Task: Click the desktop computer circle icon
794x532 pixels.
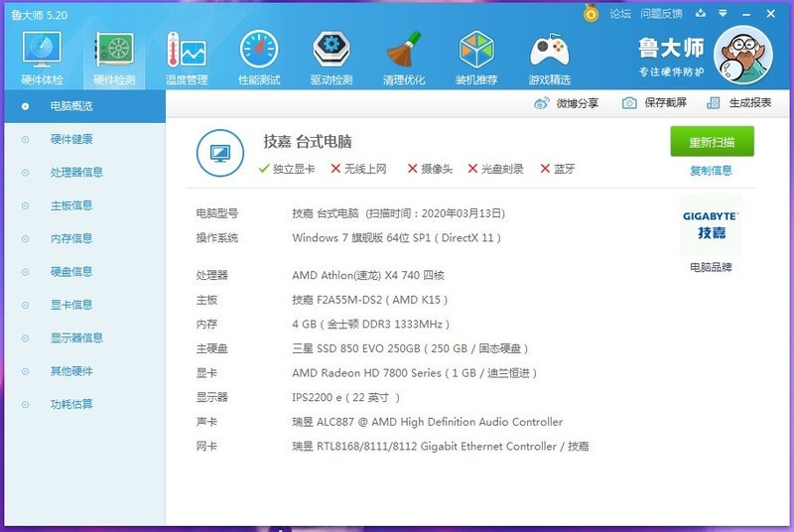Action: (x=219, y=153)
